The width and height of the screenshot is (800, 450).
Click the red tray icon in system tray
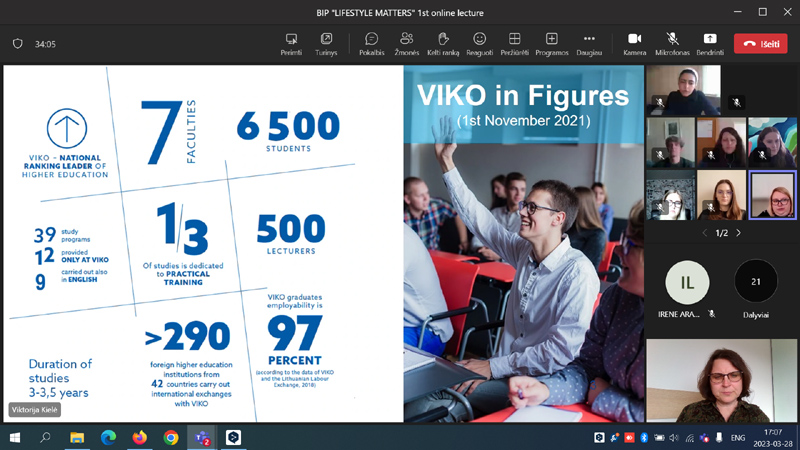(630, 438)
